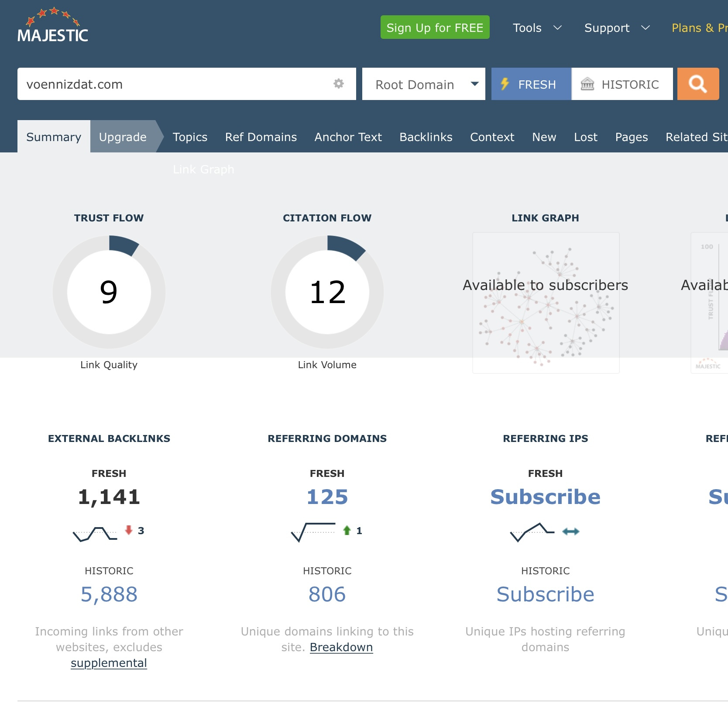The width and height of the screenshot is (728, 711).
Task: Click the Referring IPs no-change arrow
Action: [571, 532]
